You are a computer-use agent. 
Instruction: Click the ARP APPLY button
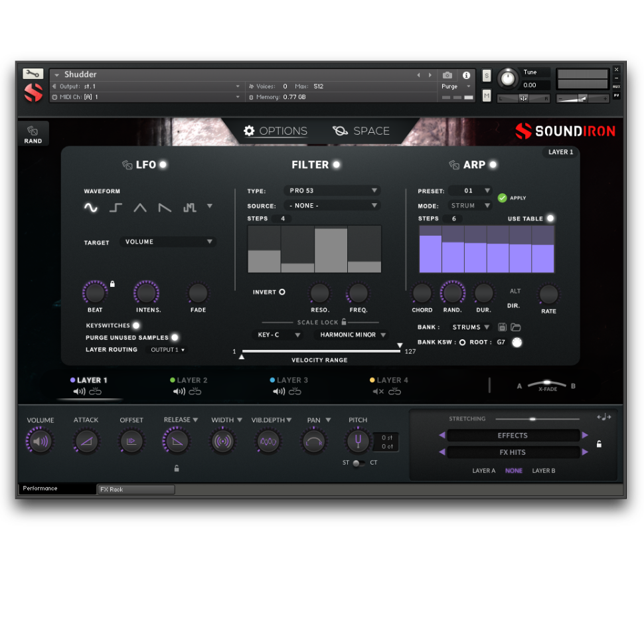tap(503, 198)
